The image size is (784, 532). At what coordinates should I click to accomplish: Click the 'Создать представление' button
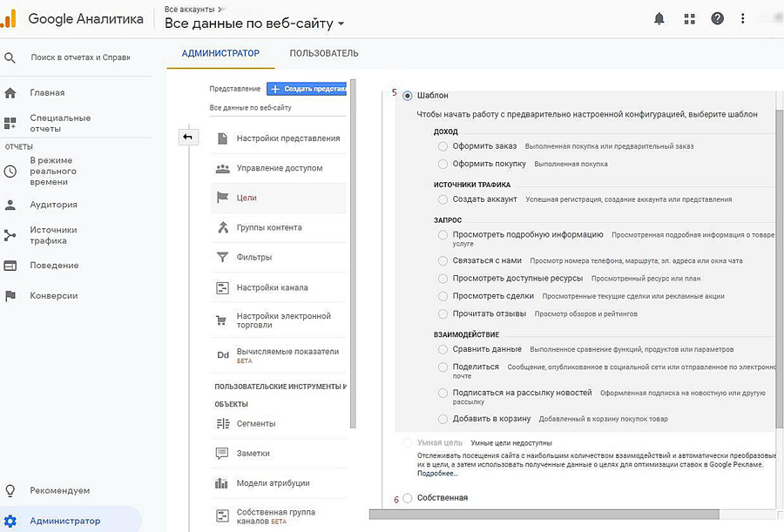click(307, 89)
